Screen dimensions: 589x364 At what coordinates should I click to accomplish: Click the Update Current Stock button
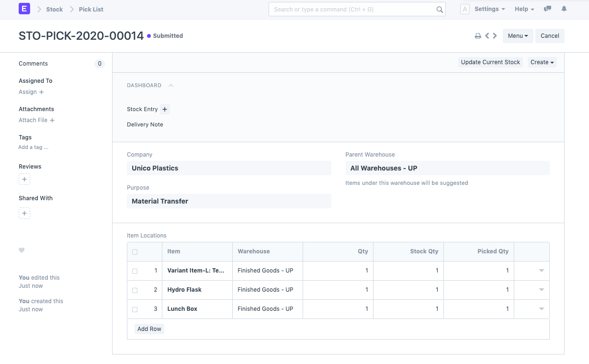point(490,62)
